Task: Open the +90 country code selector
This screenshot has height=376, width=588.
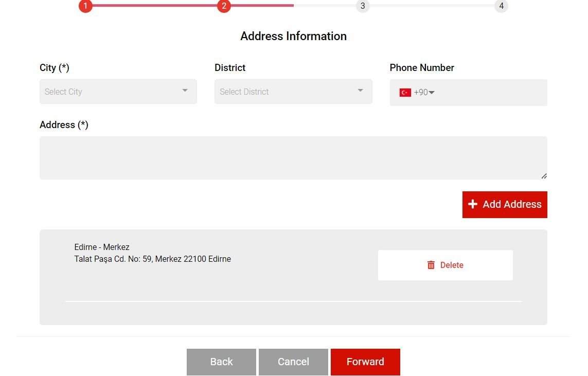Action: click(x=425, y=93)
